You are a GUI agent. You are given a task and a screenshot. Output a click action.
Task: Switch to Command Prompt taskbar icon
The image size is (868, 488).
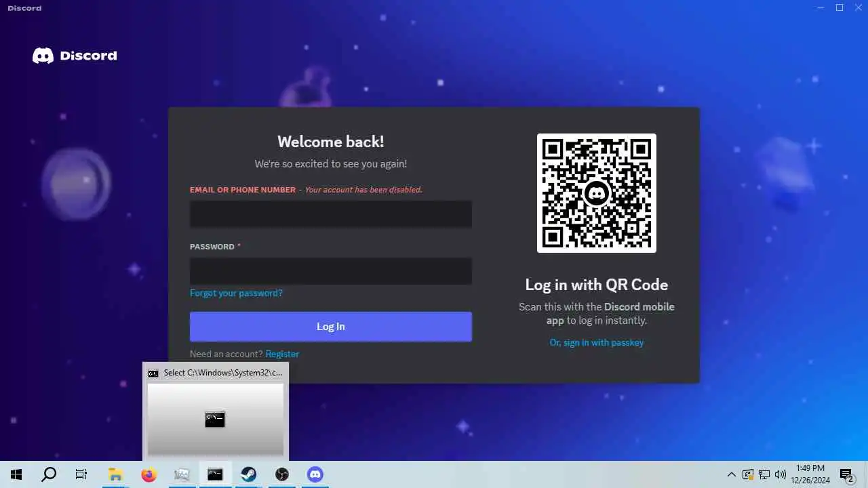[x=215, y=474]
